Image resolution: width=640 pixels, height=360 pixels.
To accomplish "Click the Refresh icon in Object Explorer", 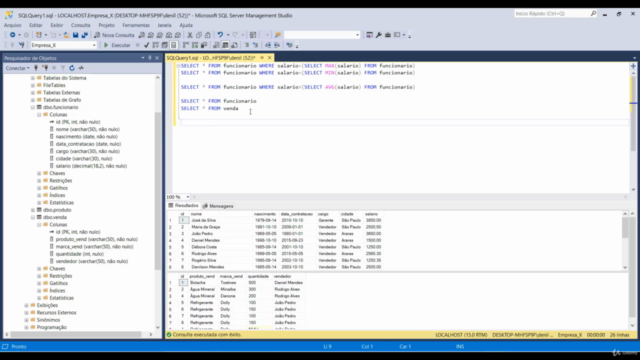I will [72, 68].
